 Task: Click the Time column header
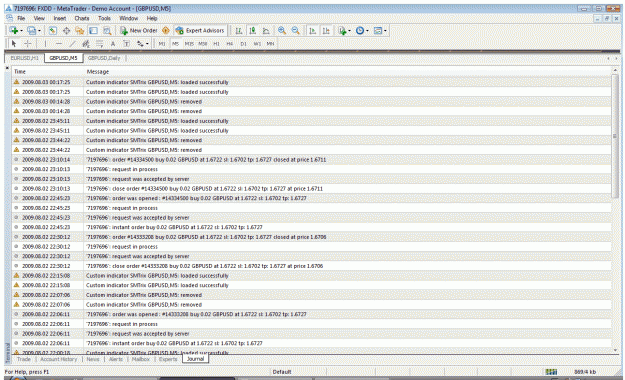(48, 72)
